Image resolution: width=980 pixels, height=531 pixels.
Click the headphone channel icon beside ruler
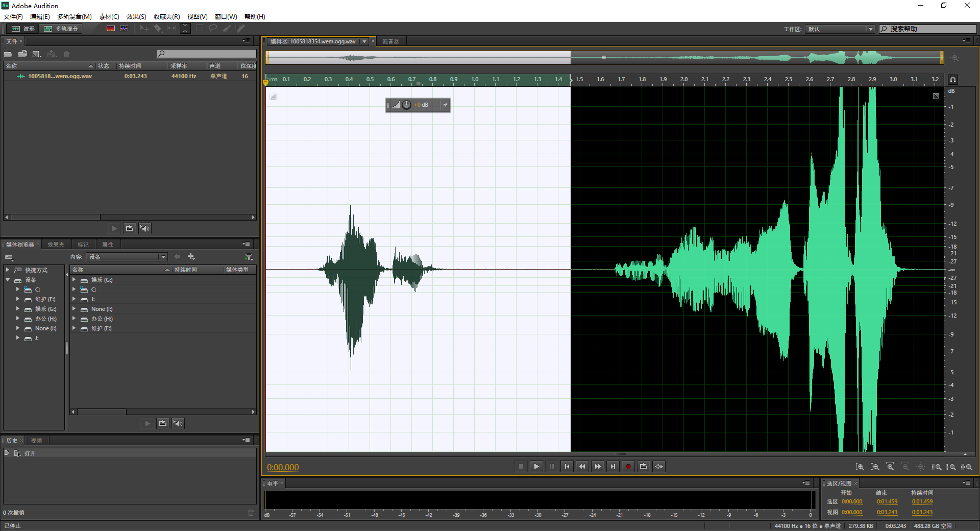click(953, 80)
